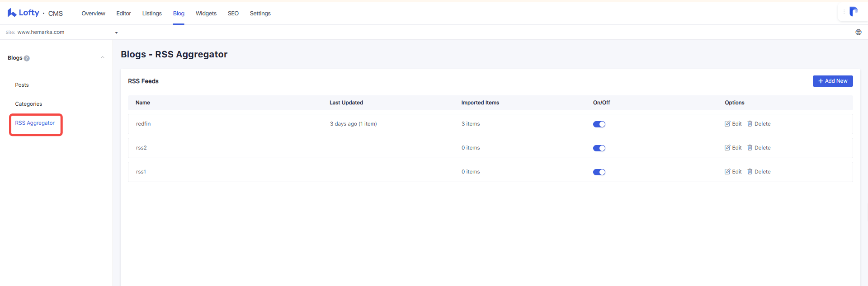The width and height of the screenshot is (868, 286).
Task: Disable the rss1 feed switch
Action: (599, 172)
